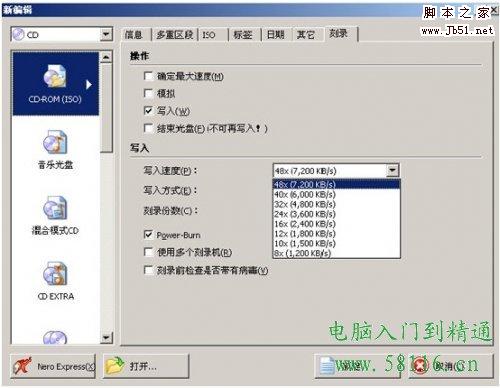
Task: Click the 取消 cancel button
Action: point(450,366)
